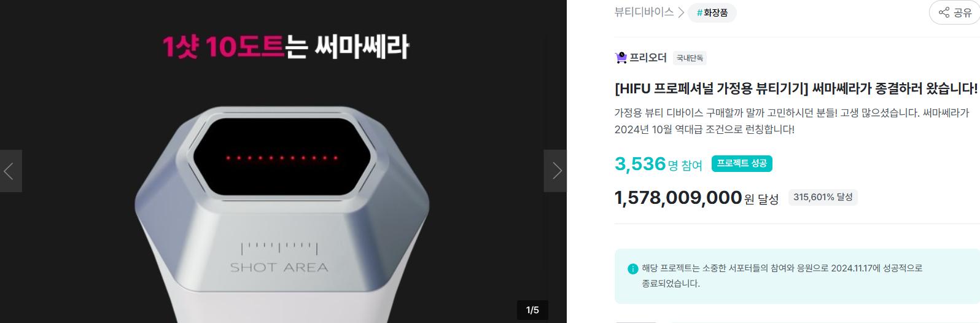Open the 뷰티디바이스 category link
The image size is (980, 323).
(x=644, y=12)
